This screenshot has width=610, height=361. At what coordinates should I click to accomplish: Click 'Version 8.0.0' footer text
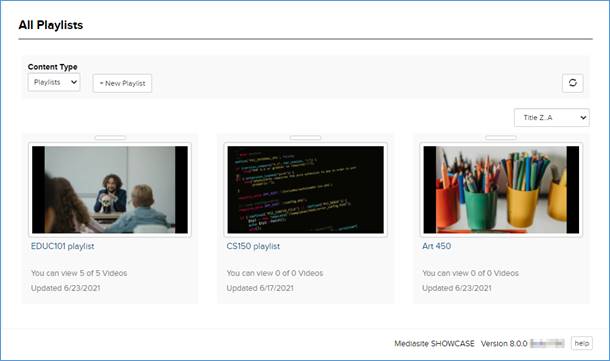[x=504, y=343]
